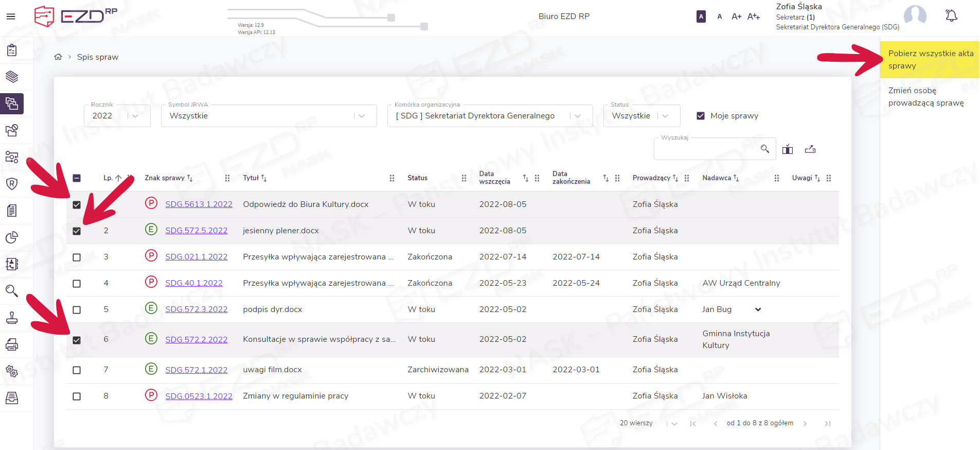
Task: Click the notification bell icon
Action: 951,16
